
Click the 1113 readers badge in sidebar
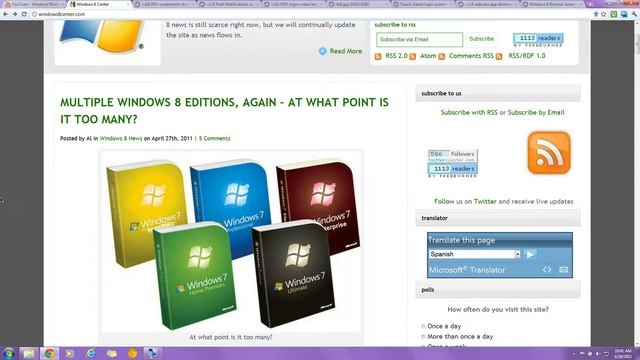click(x=452, y=170)
